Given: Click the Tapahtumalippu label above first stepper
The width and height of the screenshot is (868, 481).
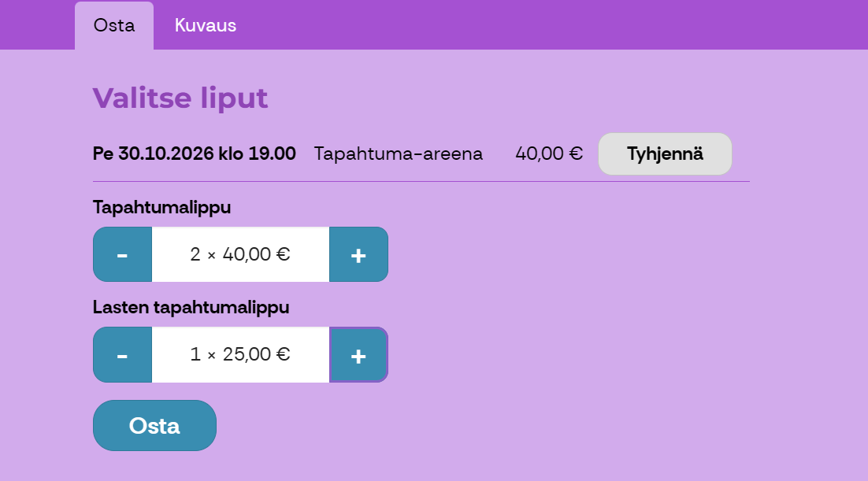Looking at the screenshot, I should pos(161,207).
